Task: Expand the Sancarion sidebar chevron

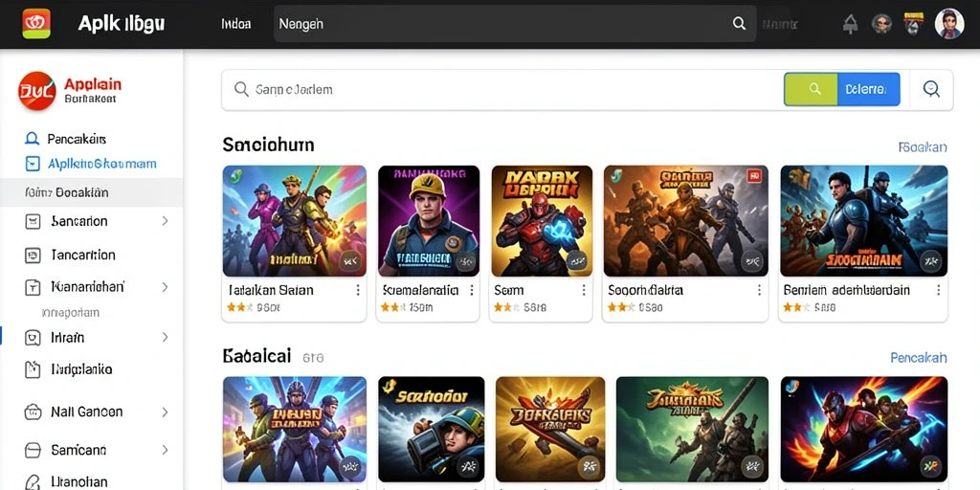Action: click(x=165, y=221)
